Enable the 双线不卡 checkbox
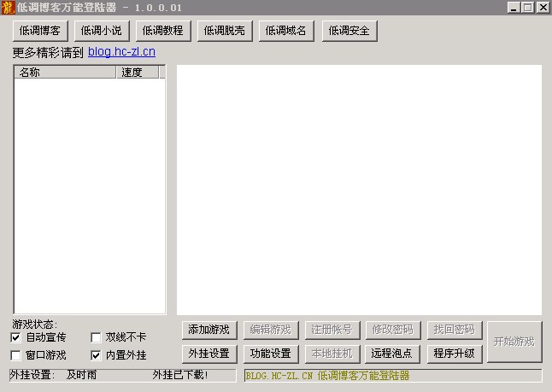 [96, 337]
